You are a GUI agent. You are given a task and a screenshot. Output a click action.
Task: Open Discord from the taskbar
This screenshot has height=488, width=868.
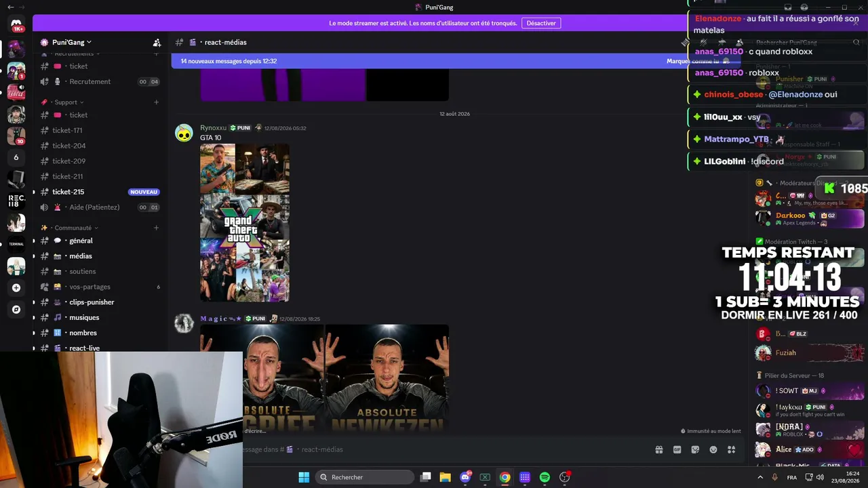coord(465,477)
